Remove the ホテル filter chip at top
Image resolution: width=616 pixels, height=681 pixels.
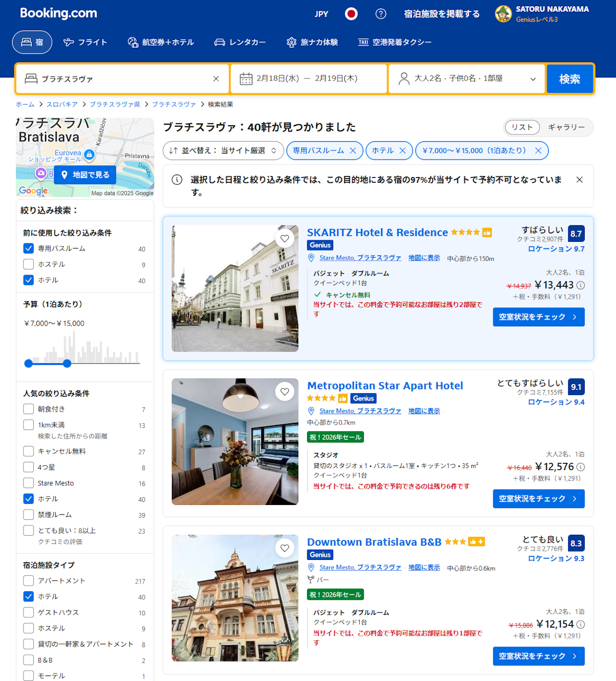402,150
